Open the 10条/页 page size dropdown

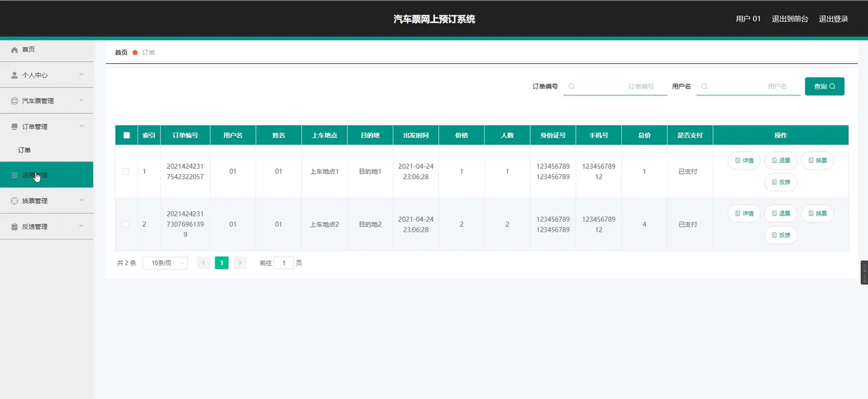[165, 263]
